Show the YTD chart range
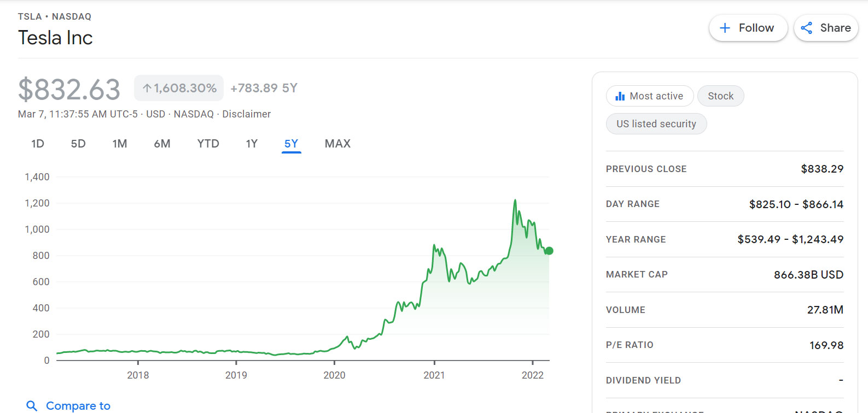The image size is (868, 413). pos(208,144)
